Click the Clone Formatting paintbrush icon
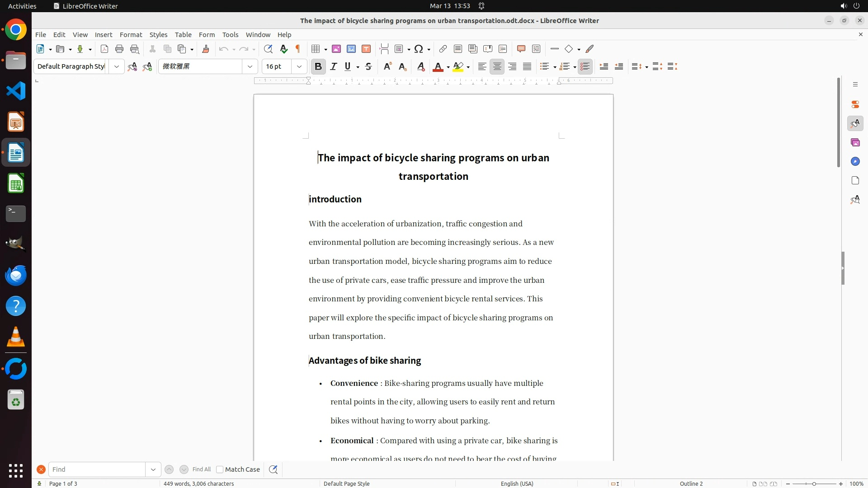 [206, 49]
